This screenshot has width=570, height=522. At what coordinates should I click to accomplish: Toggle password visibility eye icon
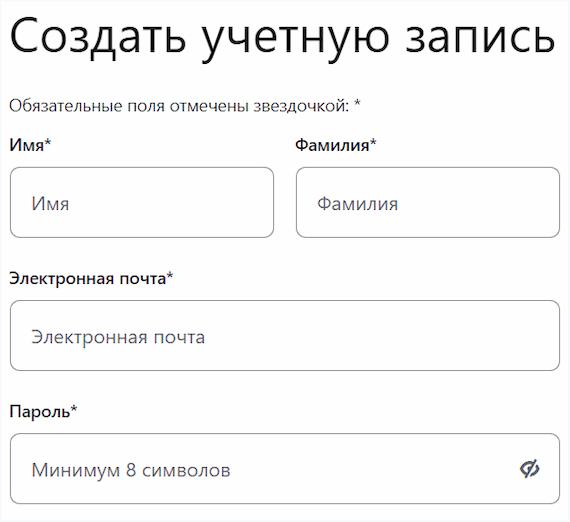[x=529, y=469]
